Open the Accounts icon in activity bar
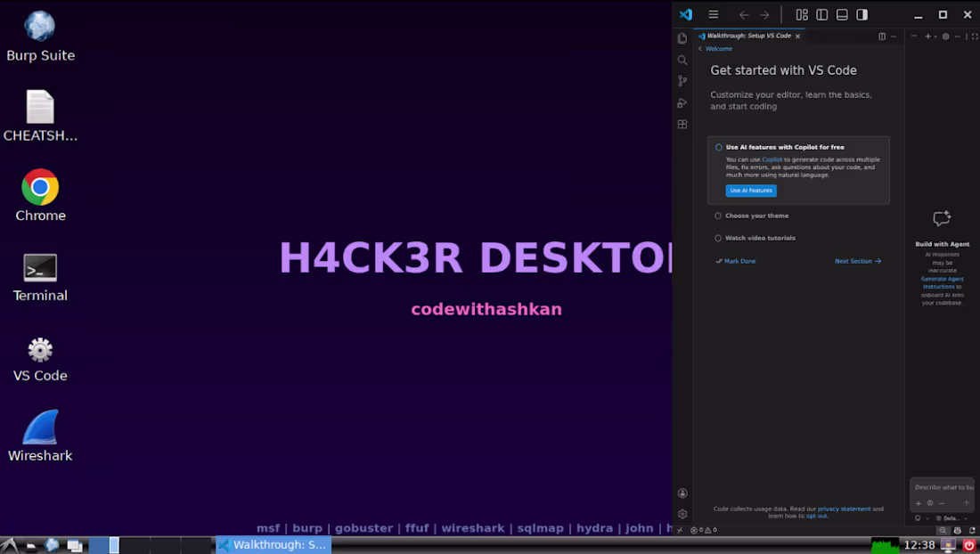 [x=682, y=493]
